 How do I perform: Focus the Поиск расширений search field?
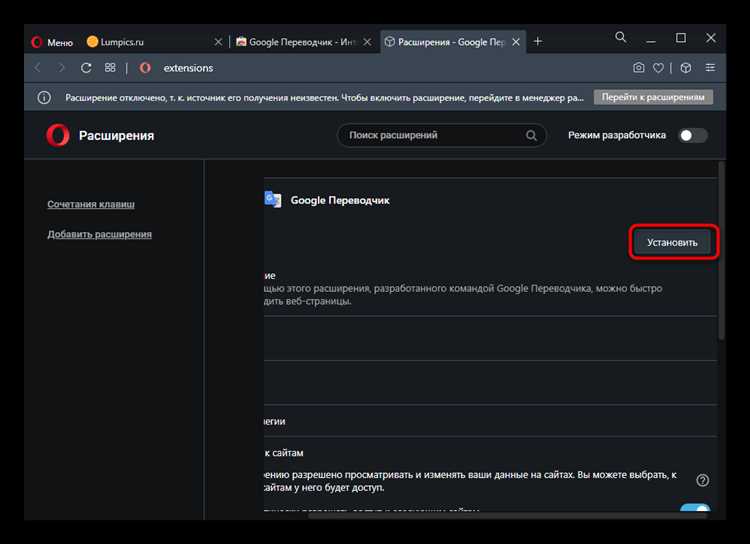point(441,135)
